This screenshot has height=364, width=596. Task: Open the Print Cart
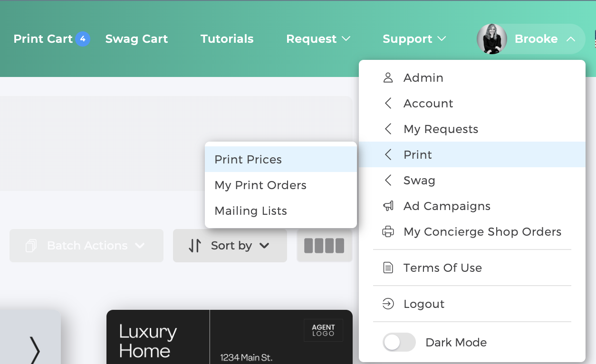pyautogui.click(x=43, y=39)
